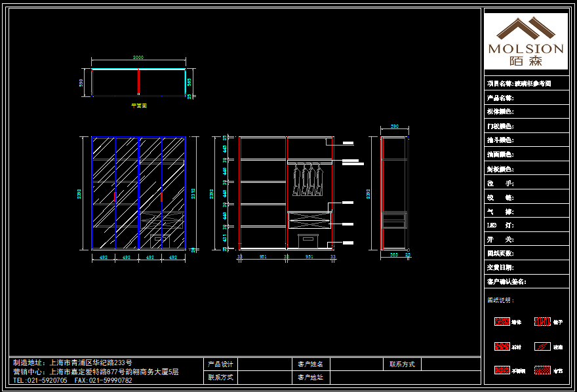
Task: Select the 柜体 hatch legend sample
Action: point(502,322)
